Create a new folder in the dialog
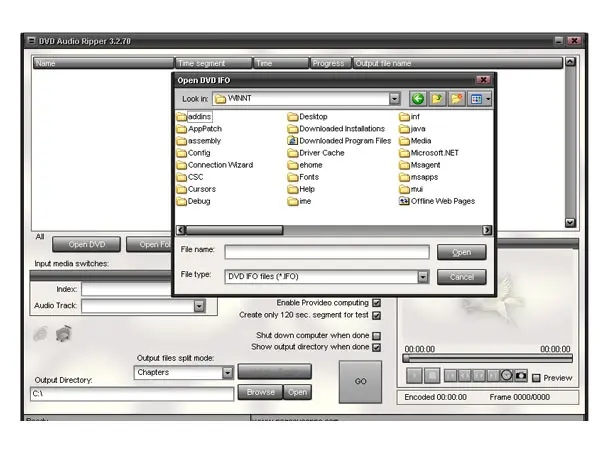612x459 pixels. click(x=457, y=99)
